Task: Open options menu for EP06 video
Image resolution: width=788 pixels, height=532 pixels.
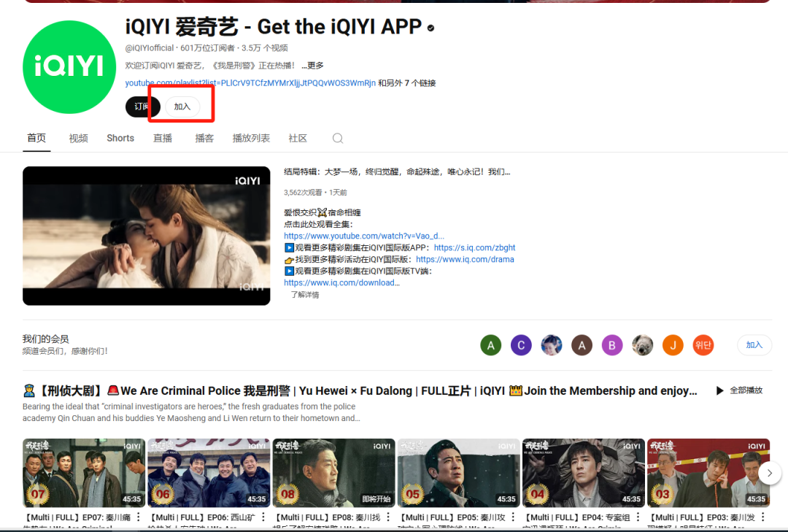Action: pos(263,517)
